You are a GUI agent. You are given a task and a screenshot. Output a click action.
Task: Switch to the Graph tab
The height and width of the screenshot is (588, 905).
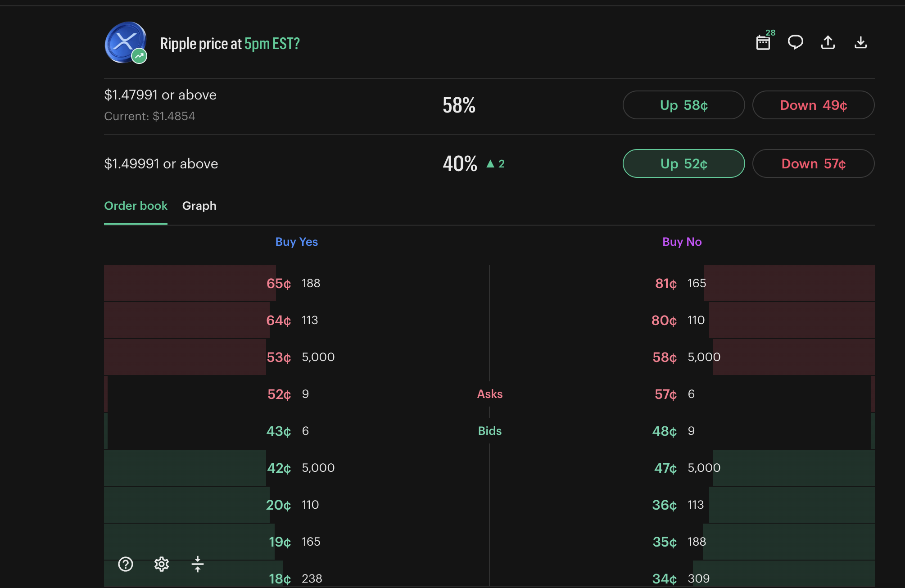[x=199, y=206]
